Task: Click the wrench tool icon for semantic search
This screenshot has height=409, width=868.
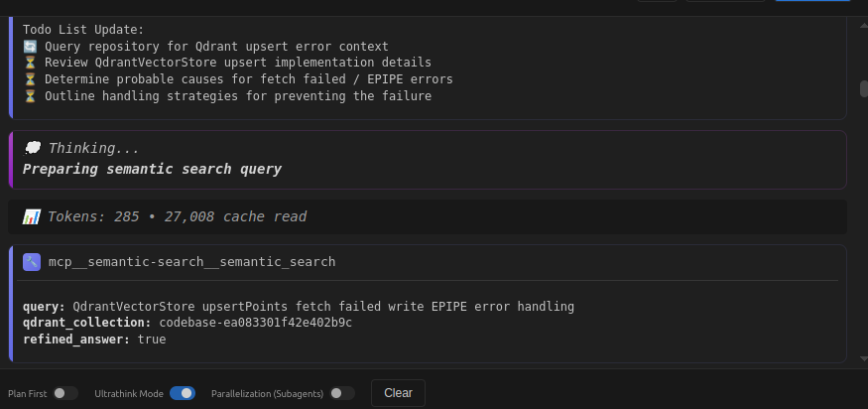Action: pos(32,262)
